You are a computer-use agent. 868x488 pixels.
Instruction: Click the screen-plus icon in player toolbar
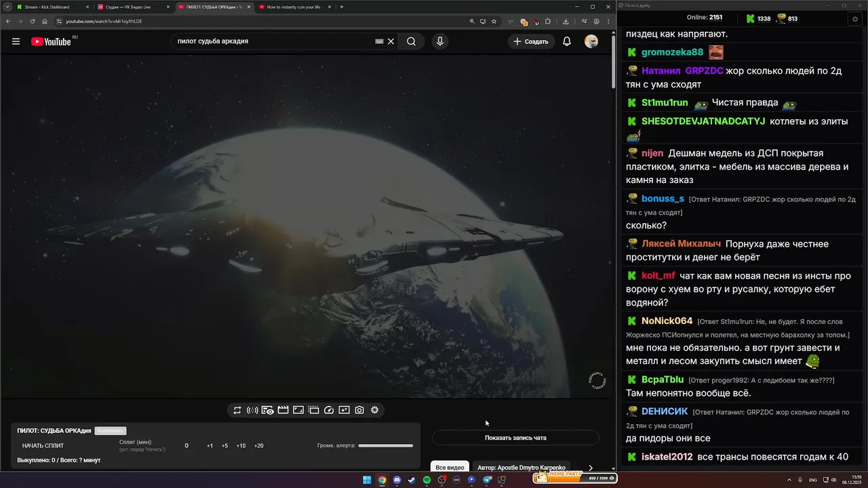(x=344, y=410)
